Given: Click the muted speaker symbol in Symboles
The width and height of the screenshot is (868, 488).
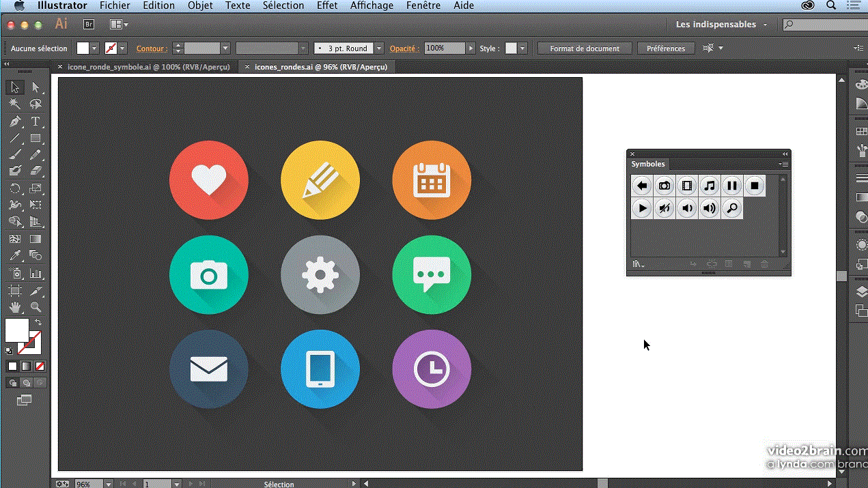Looking at the screenshot, I should click(664, 208).
